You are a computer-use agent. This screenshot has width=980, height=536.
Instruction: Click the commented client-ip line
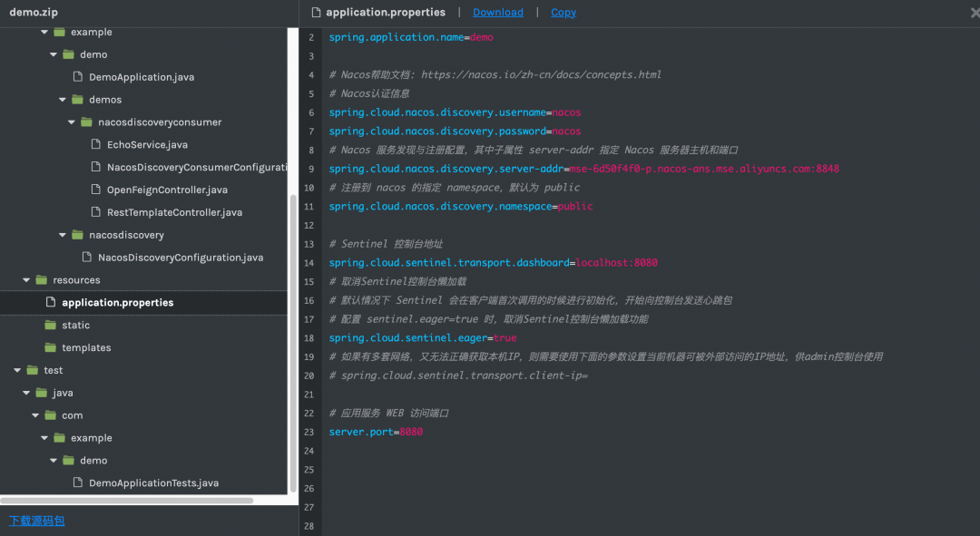458,375
